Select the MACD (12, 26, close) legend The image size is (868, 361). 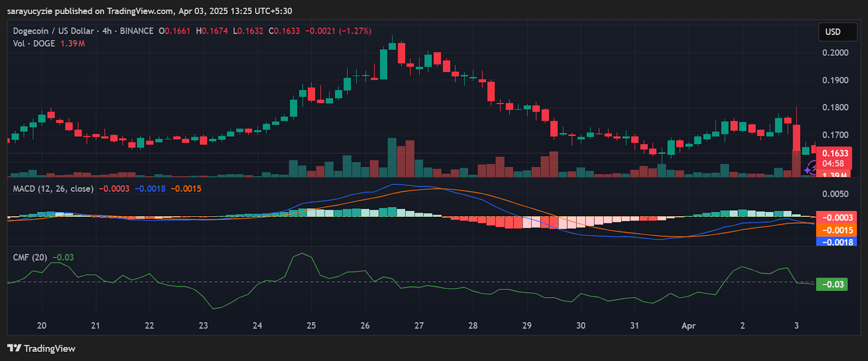53,189
